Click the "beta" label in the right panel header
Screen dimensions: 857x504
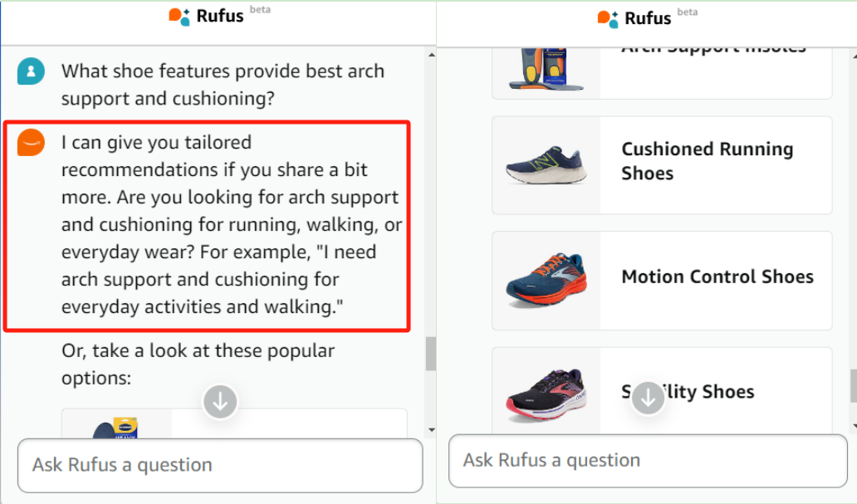688,12
